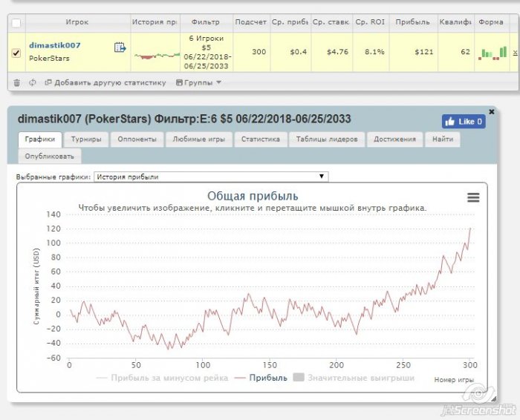
Task: Sort by the Форма column header
Action: click(x=491, y=22)
